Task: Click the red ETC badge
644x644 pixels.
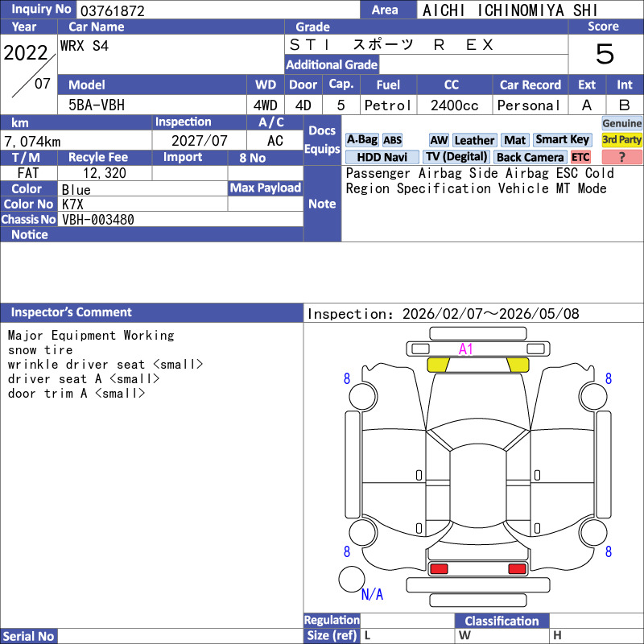Action: [580, 158]
